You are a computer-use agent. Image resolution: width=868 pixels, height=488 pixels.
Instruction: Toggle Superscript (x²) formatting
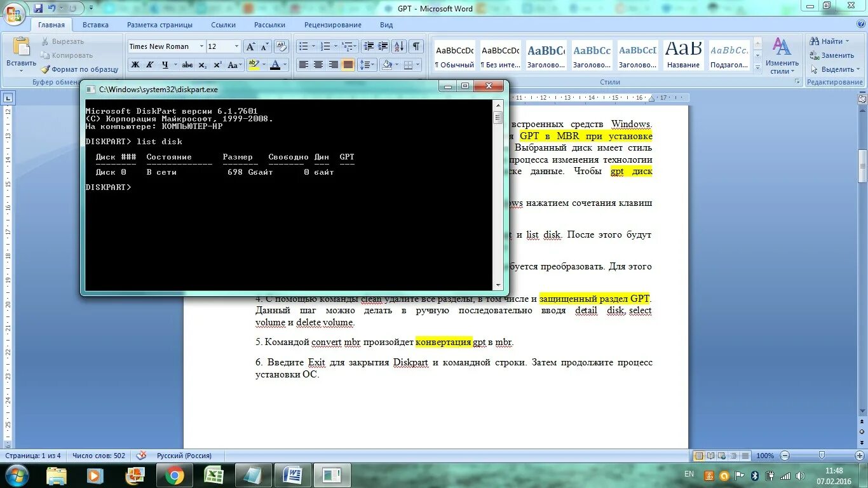click(217, 65)
